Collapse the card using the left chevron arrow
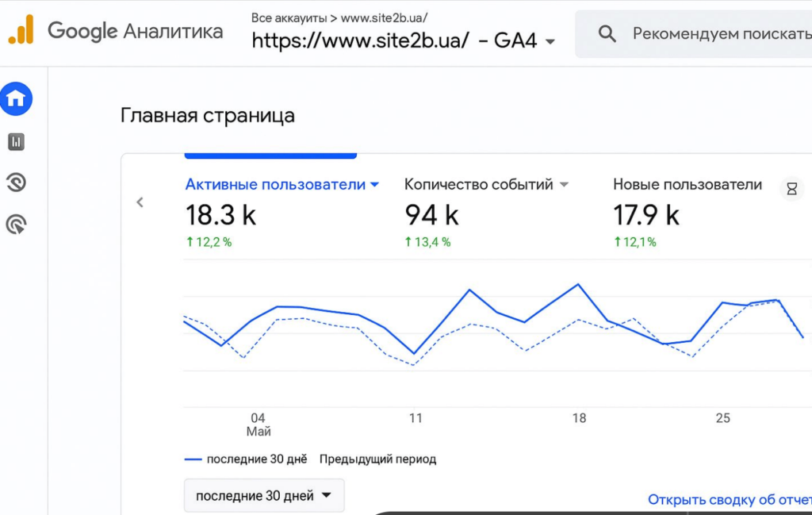This screenshot has height=515, width=812. [x=140, y=202]
